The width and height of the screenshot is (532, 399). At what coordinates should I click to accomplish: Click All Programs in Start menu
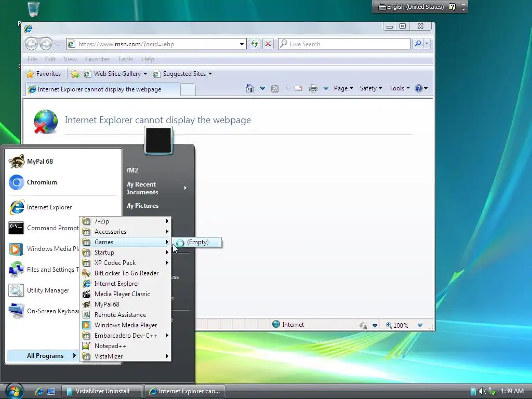pos(43,355)
